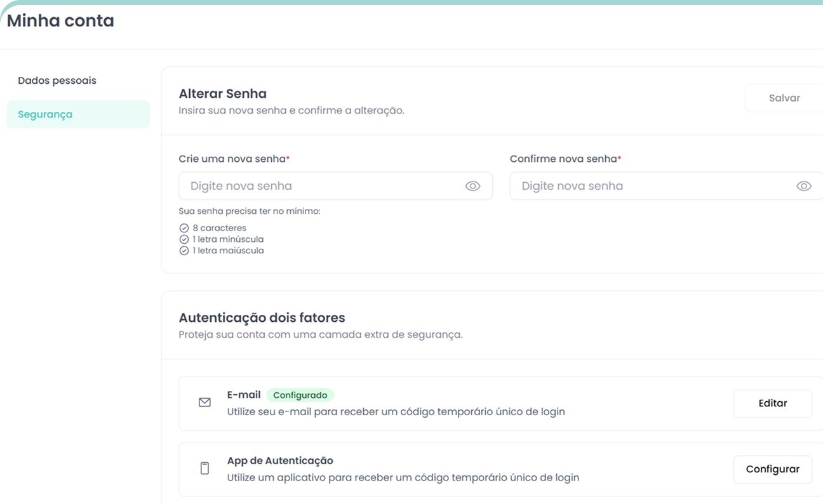Click the Minha conta page title

(x=60, y=20)
